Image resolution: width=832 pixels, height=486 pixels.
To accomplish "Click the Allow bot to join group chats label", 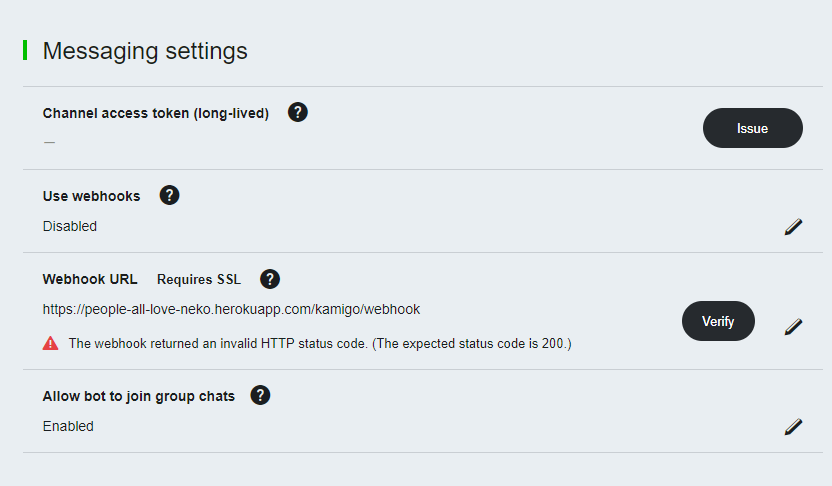I will pos(139,396).
